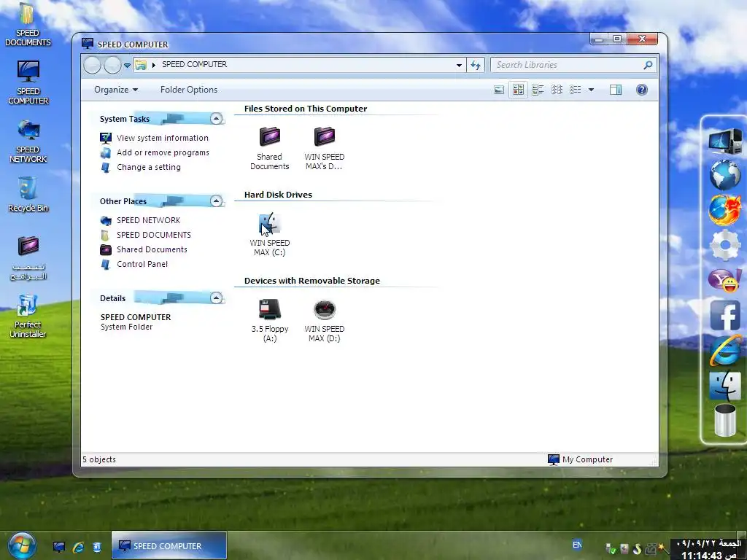This screenshot has height=560, width=747.
Task: Open recent pages dropdown beside navigation buttons
Action: [x=127, y=65]
